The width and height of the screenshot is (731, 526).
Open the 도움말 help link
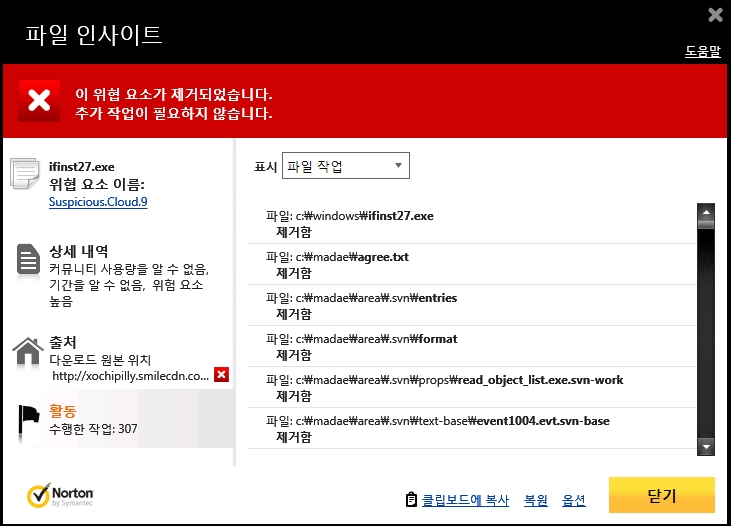(x=703, y=51)
